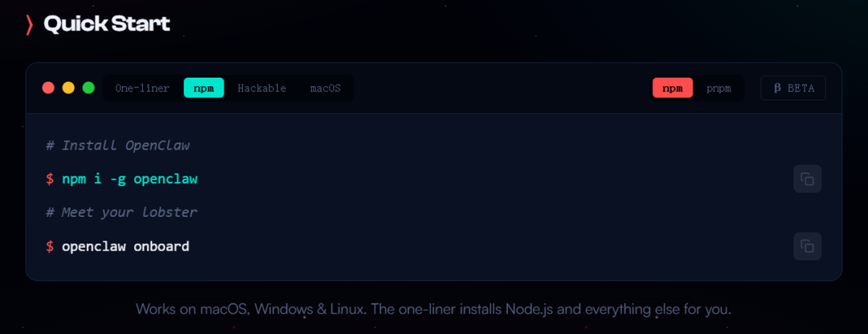Click the green window dot
This screenshot has height=334, width=868.
click(88, 88)
